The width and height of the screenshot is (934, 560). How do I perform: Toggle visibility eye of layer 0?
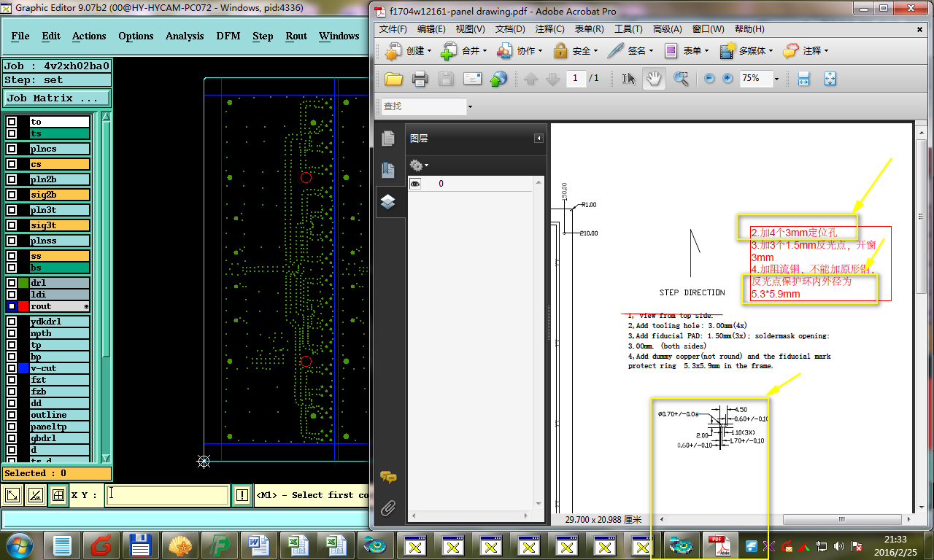[x=415, y=184]
